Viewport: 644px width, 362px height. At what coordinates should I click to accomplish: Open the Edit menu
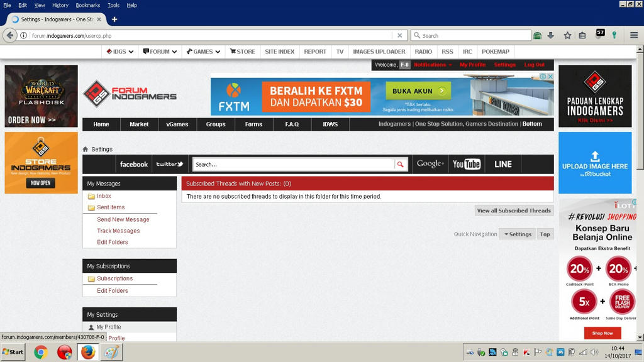point(23,5)
